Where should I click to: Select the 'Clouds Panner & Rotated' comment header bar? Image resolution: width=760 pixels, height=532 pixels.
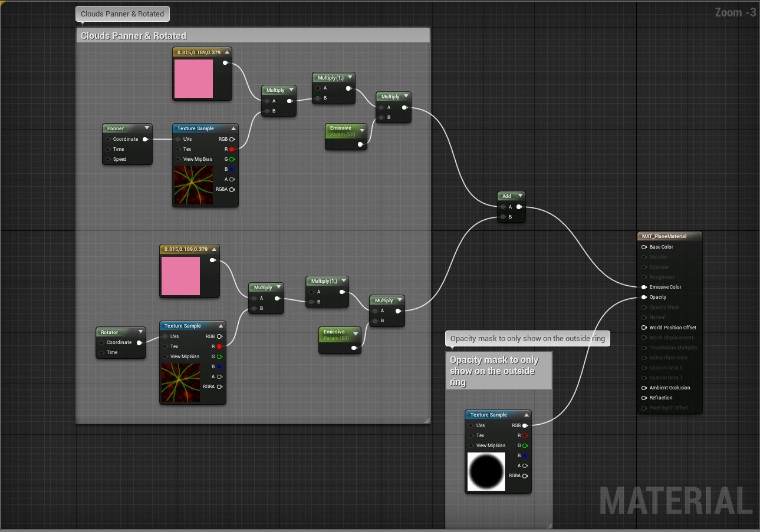tap(253, 35)
